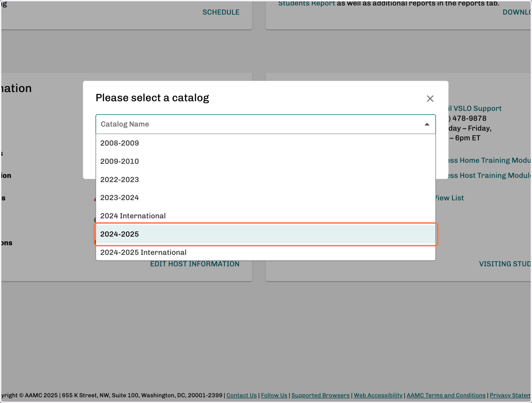The image size is (532, 403).
Task: Click the Catalog Name input field
Action: 266,124
